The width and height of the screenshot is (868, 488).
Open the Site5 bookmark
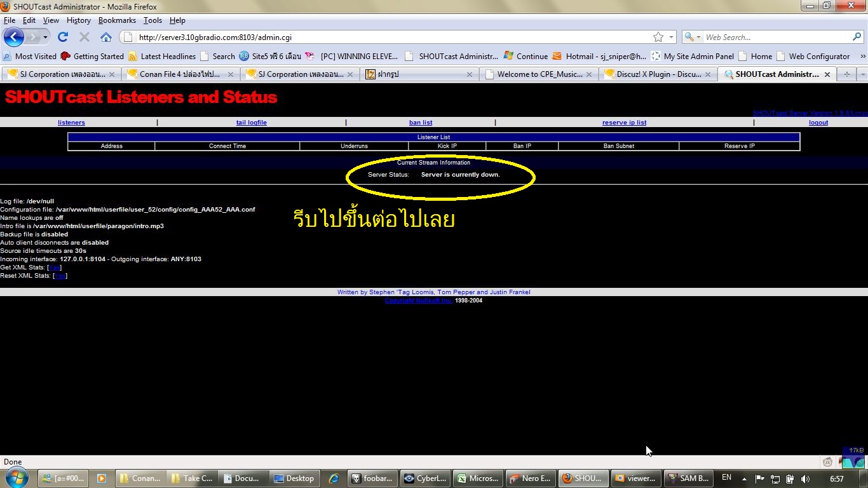pyautogui.click(x=270, y=56)
